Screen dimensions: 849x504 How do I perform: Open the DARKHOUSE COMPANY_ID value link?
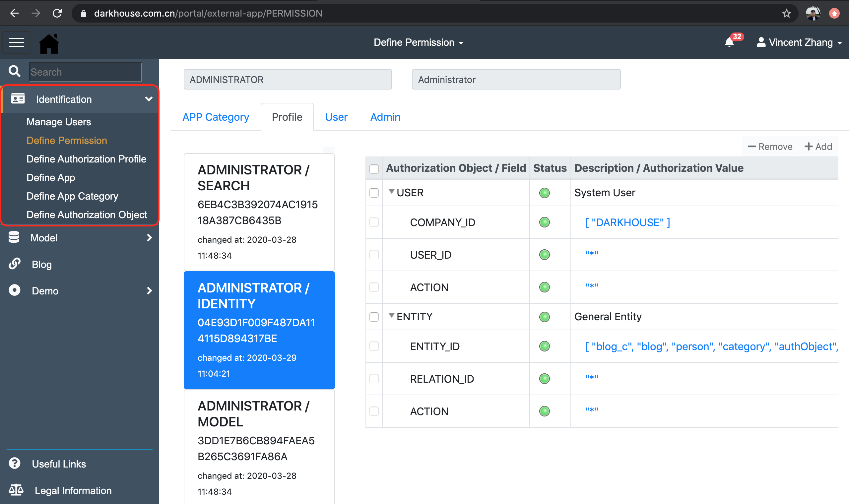coord(627,222)
